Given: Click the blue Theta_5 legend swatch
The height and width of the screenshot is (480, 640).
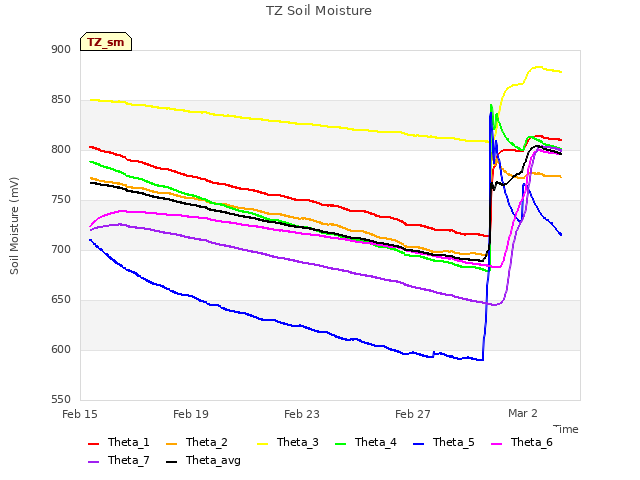Looking at the screenshot, I should 418,444.
